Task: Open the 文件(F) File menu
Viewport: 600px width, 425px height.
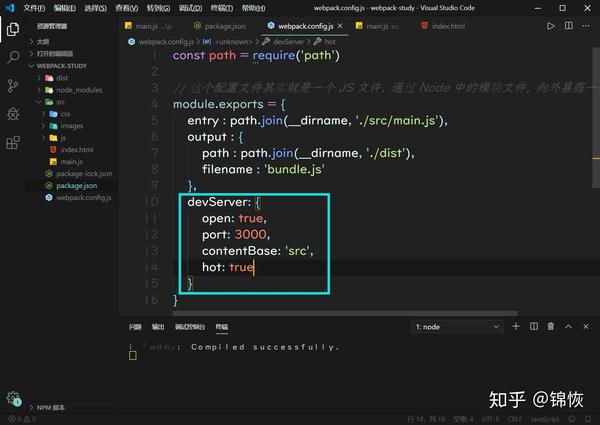Action: click(x=34, y=8)
